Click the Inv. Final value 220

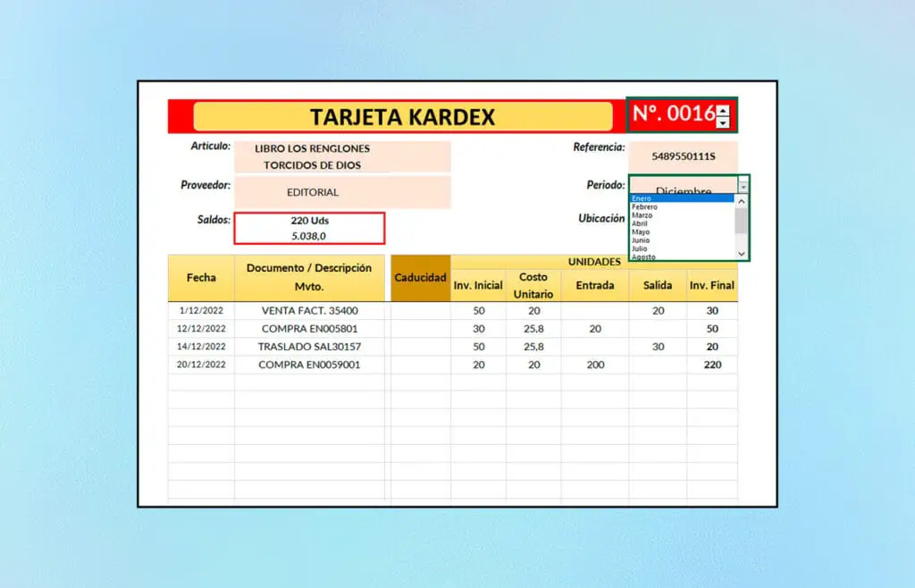(x=712, y=365)
